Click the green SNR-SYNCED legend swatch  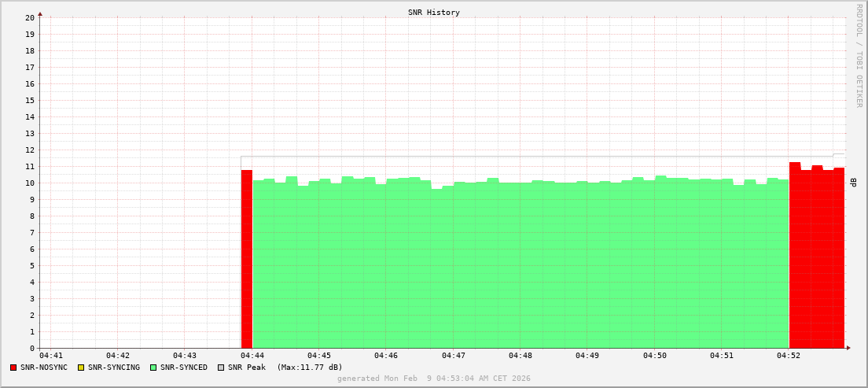[x=153, y=368]
